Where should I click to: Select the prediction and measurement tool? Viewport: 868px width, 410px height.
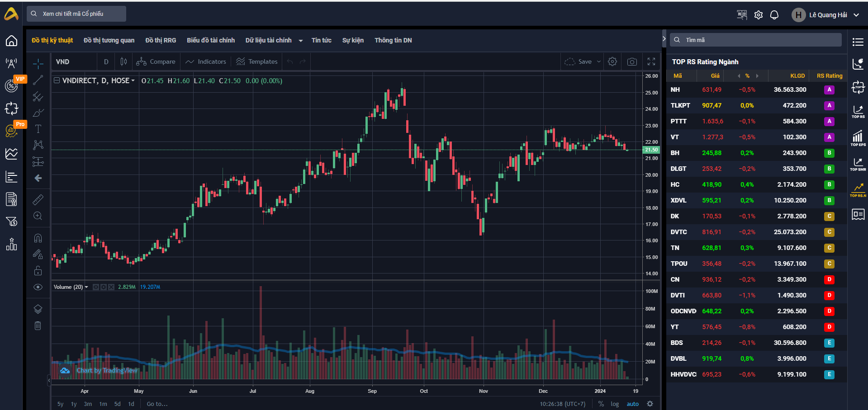tap(38, 161)
